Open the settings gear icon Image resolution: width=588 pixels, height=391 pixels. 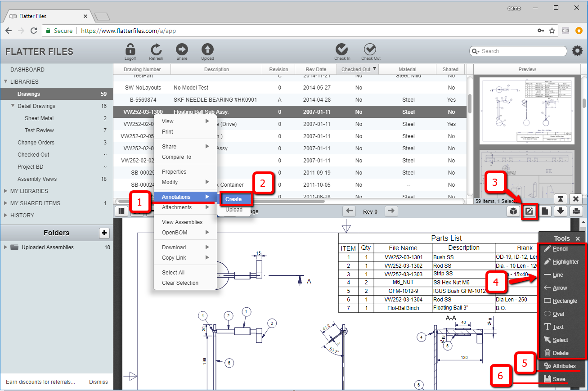(x=577, y=51)
